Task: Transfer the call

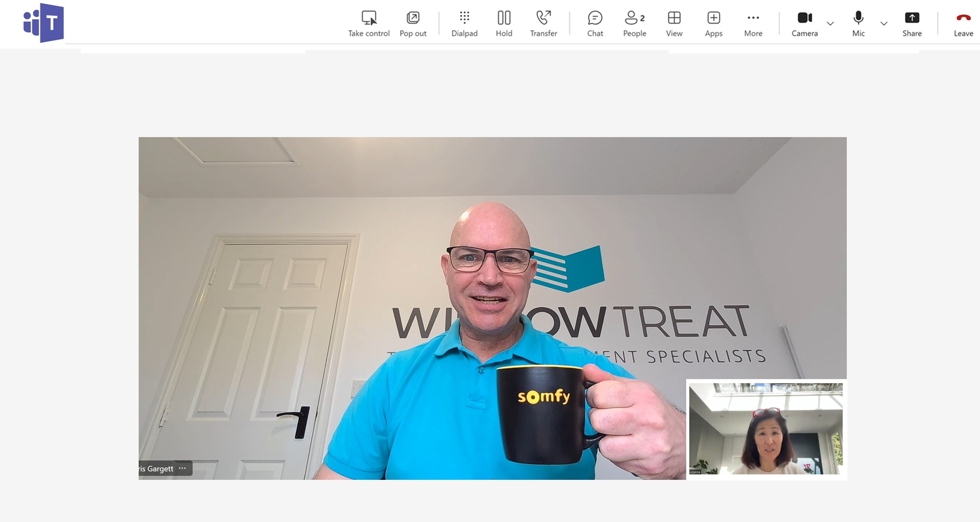Action: click(543, 19)
